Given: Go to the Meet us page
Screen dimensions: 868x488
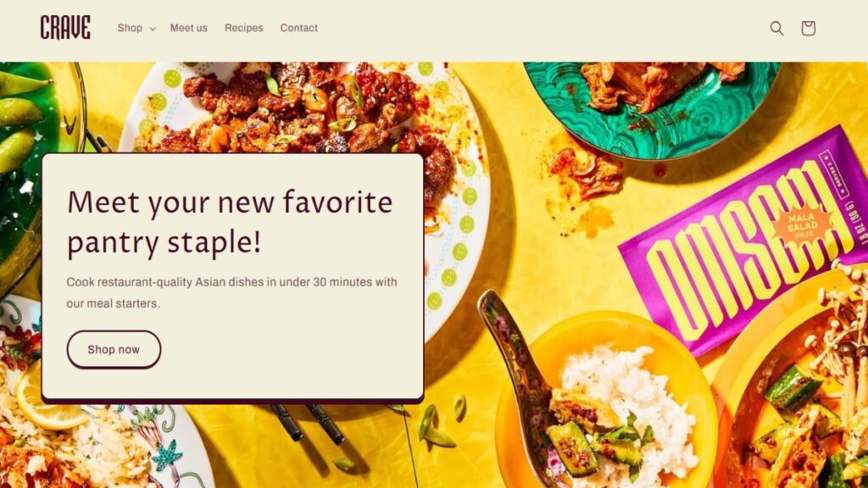Looking at the screenshot, I should (189, 28).
